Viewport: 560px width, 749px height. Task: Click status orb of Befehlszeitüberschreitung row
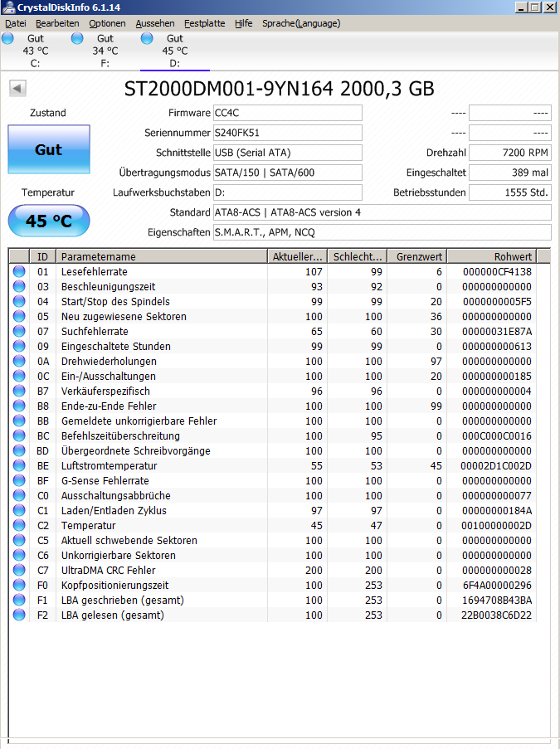coord(19,435)
